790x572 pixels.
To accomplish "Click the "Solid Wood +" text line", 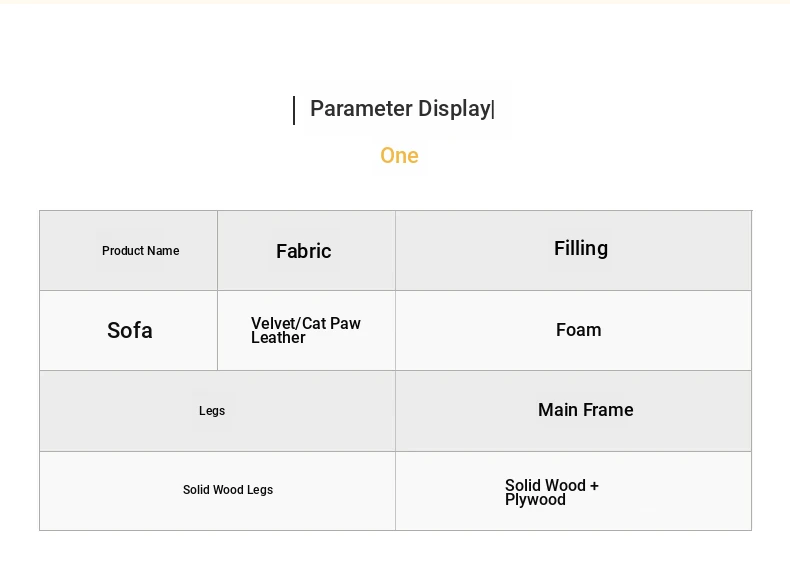I will click(x=552, y=485).
